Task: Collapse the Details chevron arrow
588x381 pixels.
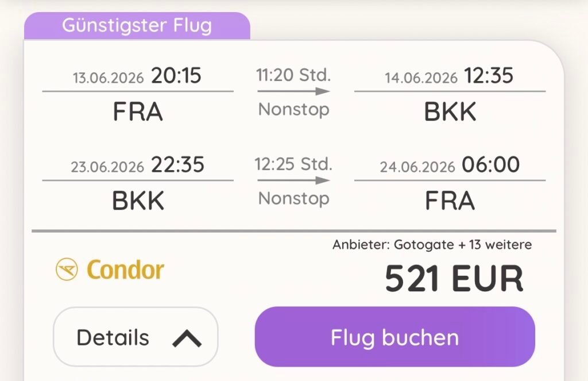Action: pos(187,338)
